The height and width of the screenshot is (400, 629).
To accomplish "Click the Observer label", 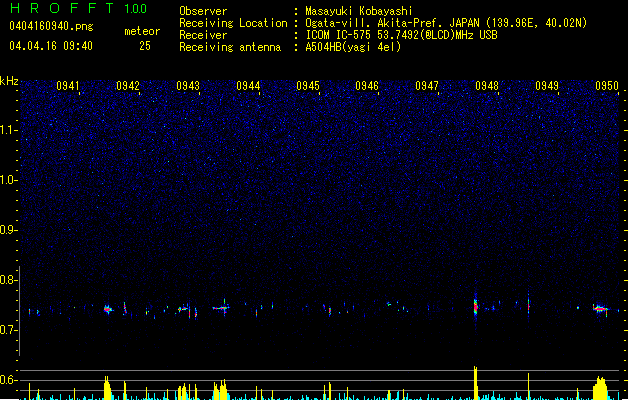I will (x=203, y=11).
